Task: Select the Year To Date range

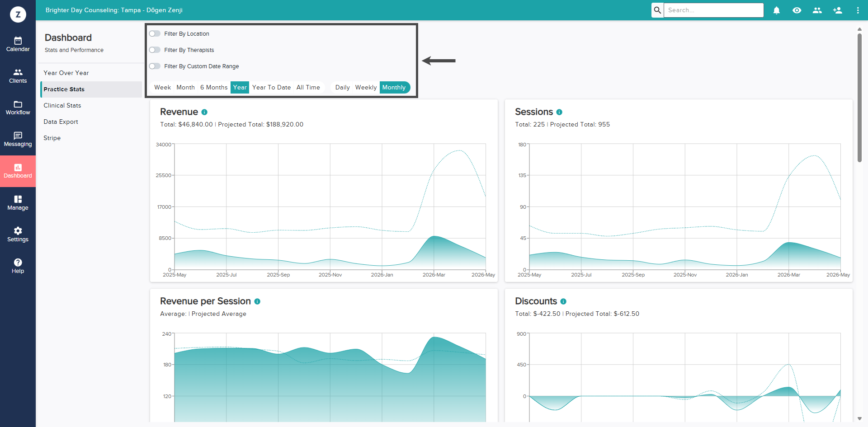Action: pos(271,87)
